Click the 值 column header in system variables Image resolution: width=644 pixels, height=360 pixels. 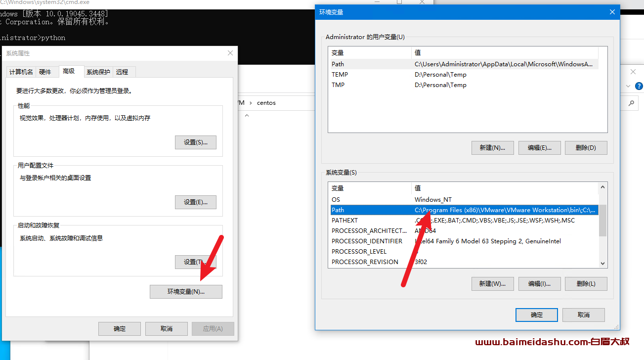[x=505, y=188]
